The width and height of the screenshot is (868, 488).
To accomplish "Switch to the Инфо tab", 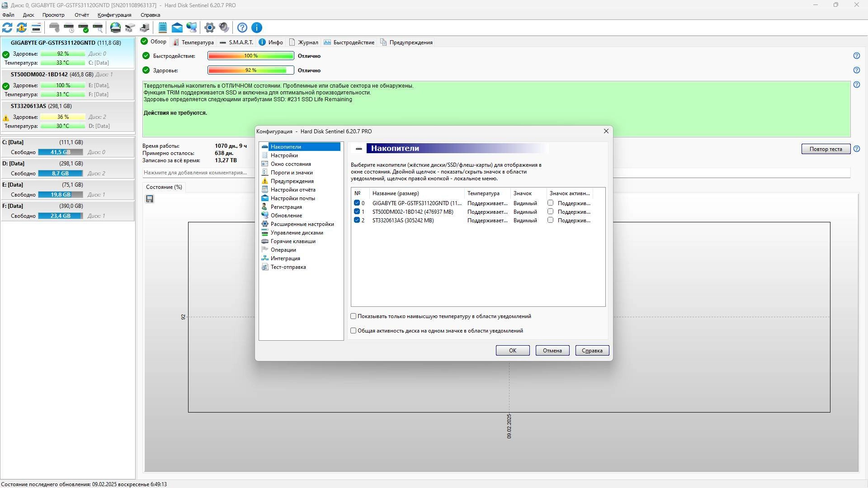I will [x=271, y=42].
